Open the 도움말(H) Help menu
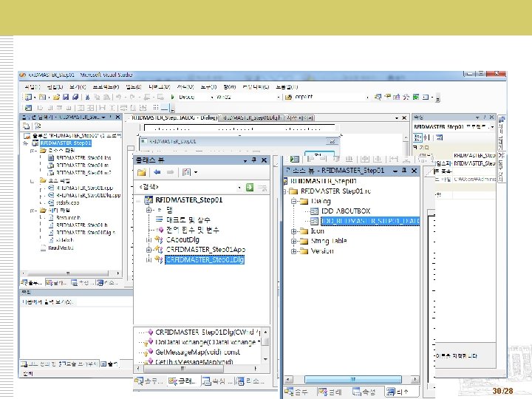 [287, 87]
